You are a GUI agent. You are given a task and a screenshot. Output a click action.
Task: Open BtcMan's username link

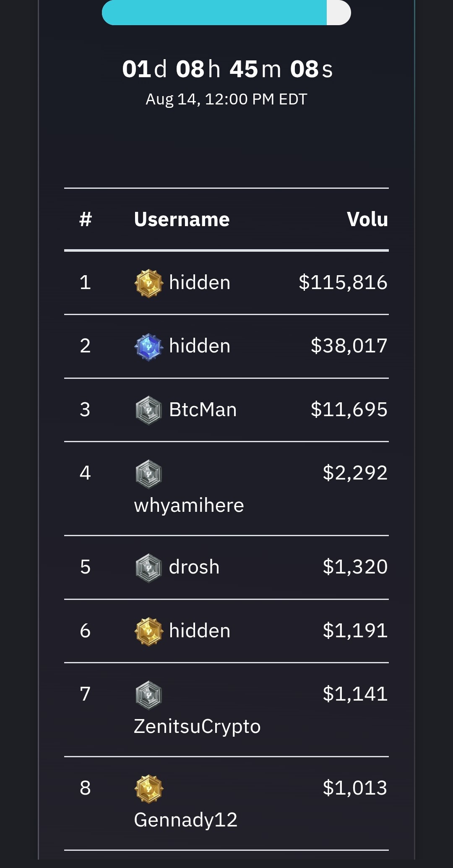pos(203,409)
